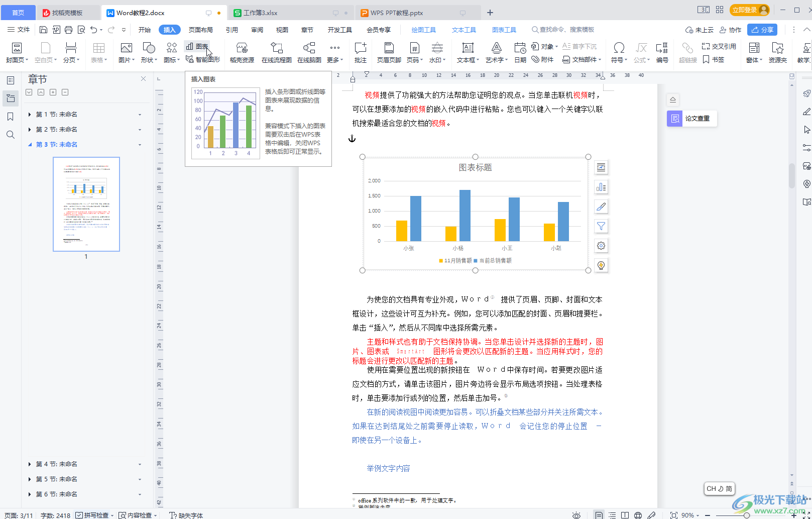Screen dimensions: 812x519
Task: Insert a symbol (符号)
Action: coord(619,53)
